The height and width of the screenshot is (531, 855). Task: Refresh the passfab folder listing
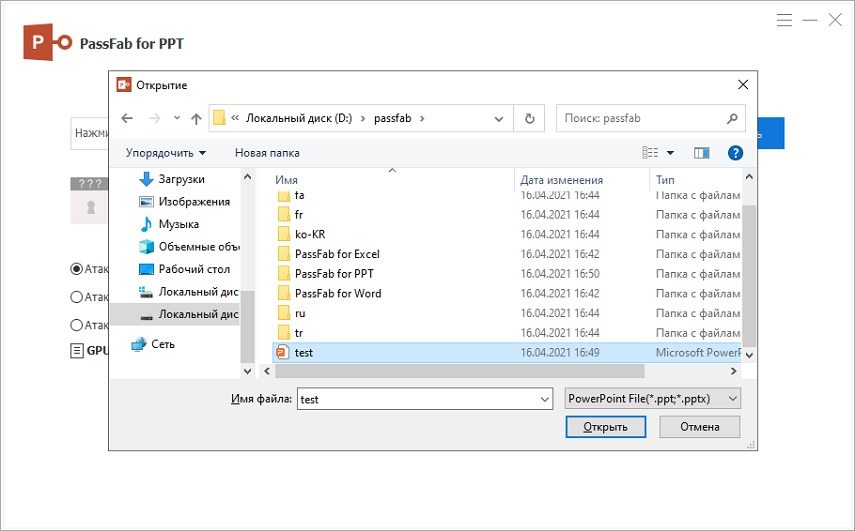(x=529, y=118)
